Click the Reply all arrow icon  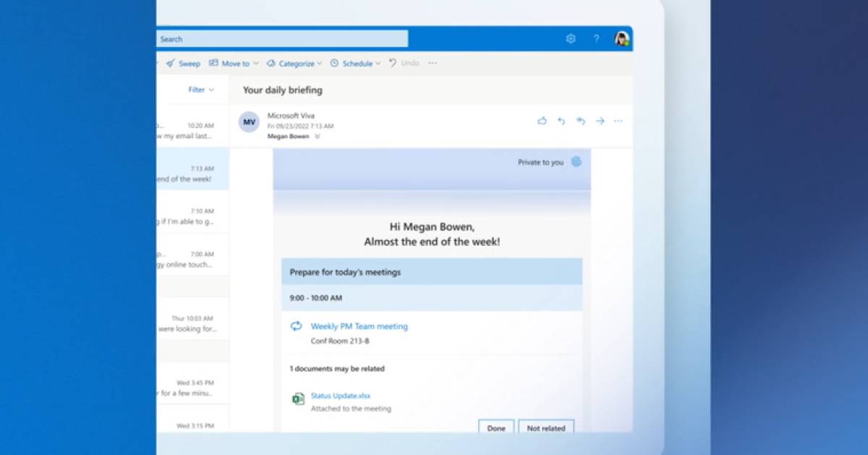pyautogui.click(x=580, y=122)
